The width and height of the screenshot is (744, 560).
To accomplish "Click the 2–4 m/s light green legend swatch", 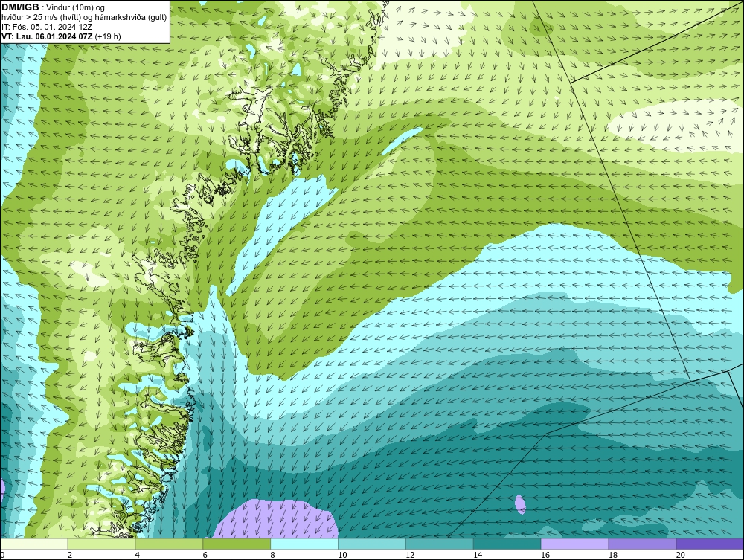I will point(101,544).
